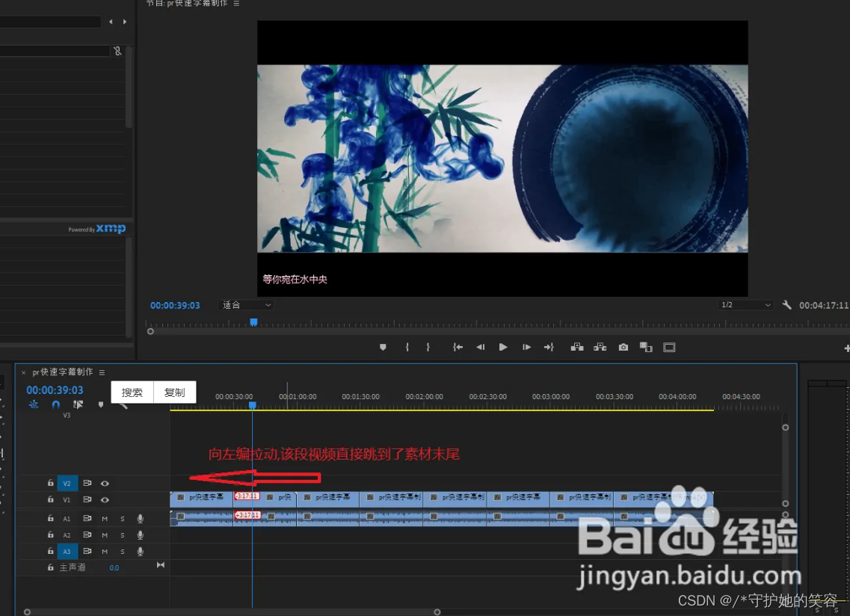Enable voice-over record on A1
The image size is (850, 616).
[141, 518]
